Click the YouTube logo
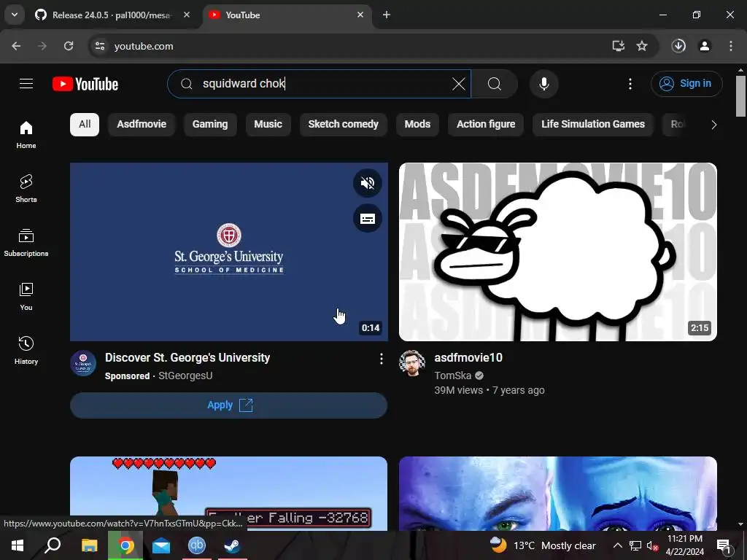The width and height of the screenshot is (747, 560). [85, 84]
